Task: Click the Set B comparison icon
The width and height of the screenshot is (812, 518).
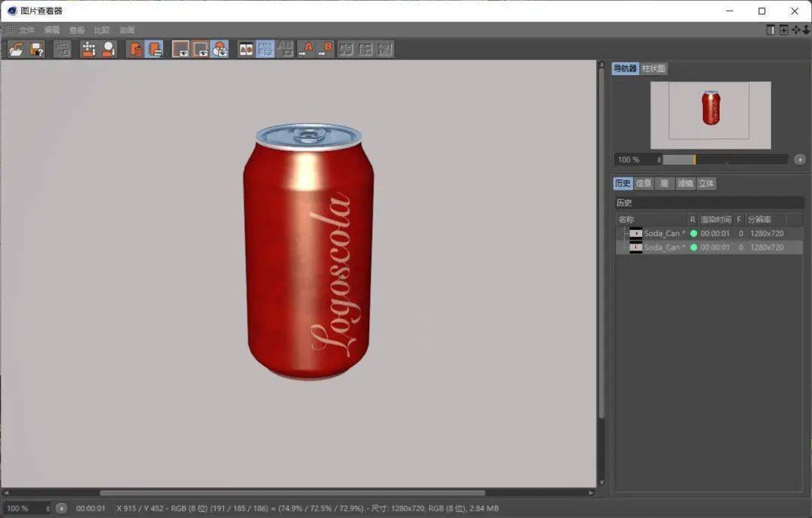Action: click(326, 50)
